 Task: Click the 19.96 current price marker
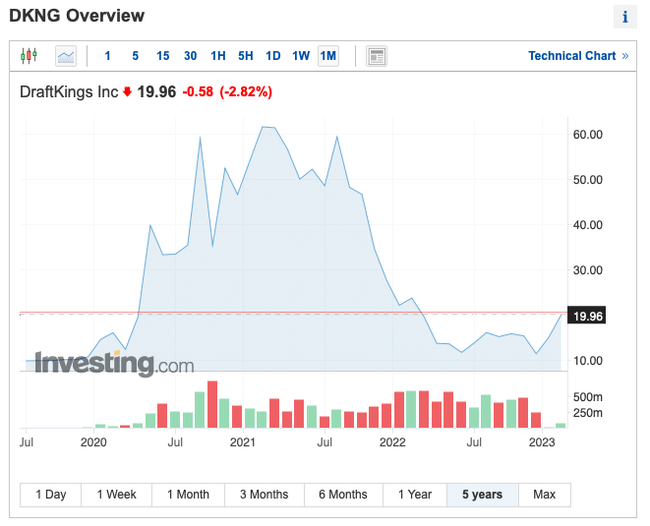[588, 316]
